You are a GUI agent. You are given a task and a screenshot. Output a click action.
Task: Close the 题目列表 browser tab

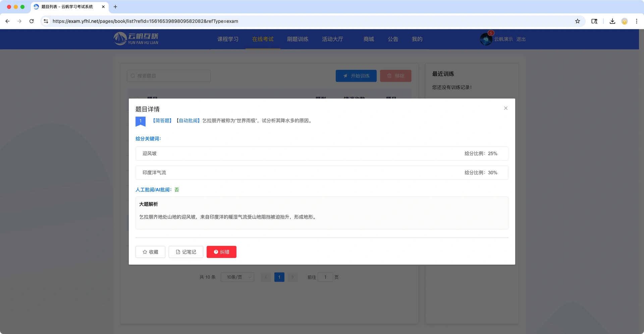(x=103, y=7)
